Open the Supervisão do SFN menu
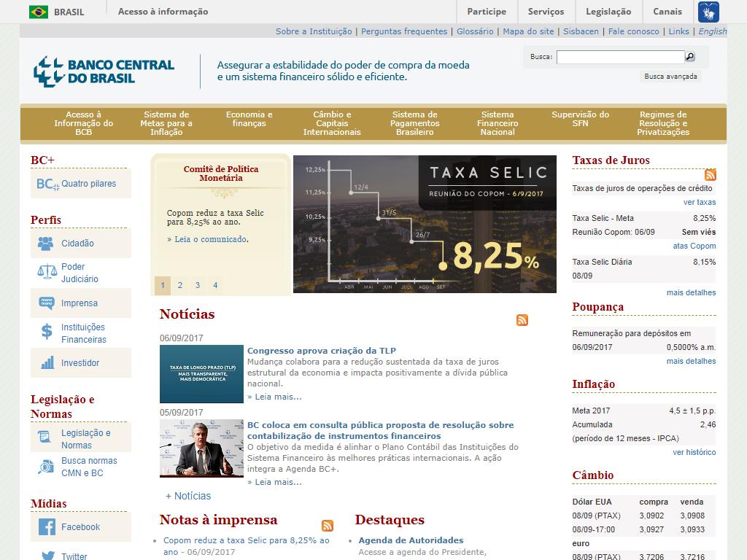The image size is (747, 560). pyautogui.click(x=580, y=119)
